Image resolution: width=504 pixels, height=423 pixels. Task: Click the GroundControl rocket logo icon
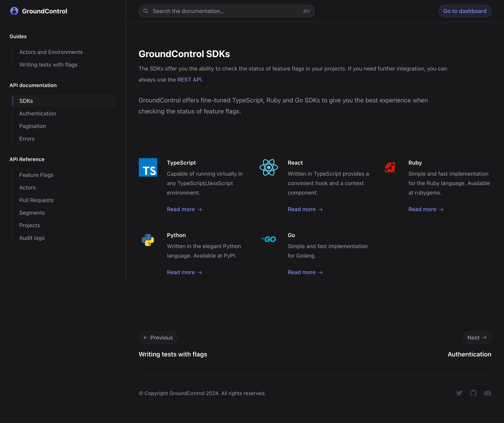[14, 11]
